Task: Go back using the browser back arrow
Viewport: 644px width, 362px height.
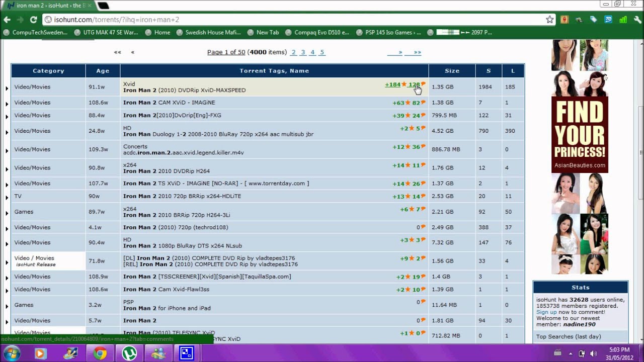Action: [x=7, y=20]
